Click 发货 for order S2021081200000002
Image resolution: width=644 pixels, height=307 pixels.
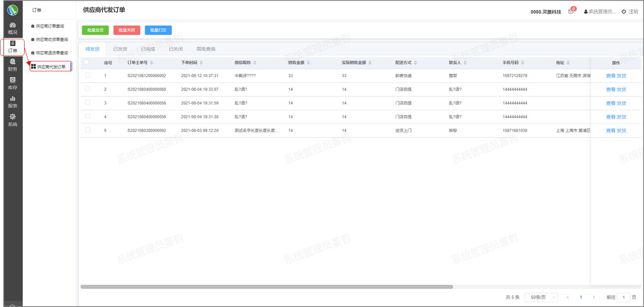621,76
